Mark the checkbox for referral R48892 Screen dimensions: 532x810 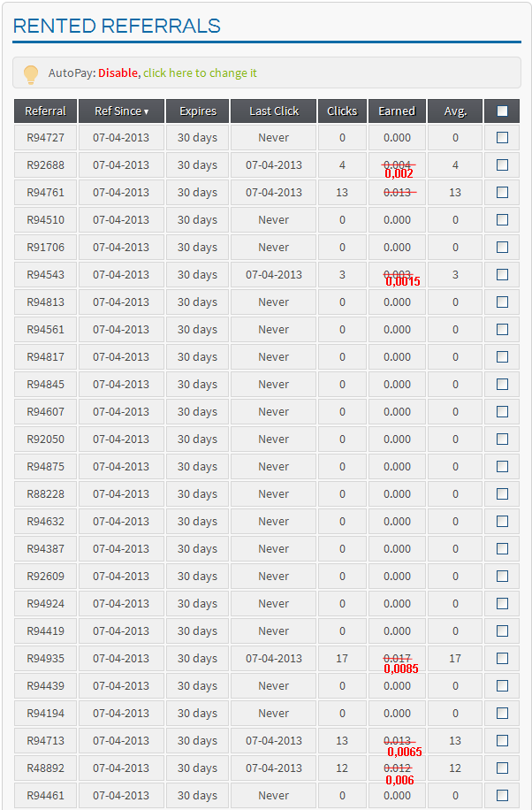(502, 768)
